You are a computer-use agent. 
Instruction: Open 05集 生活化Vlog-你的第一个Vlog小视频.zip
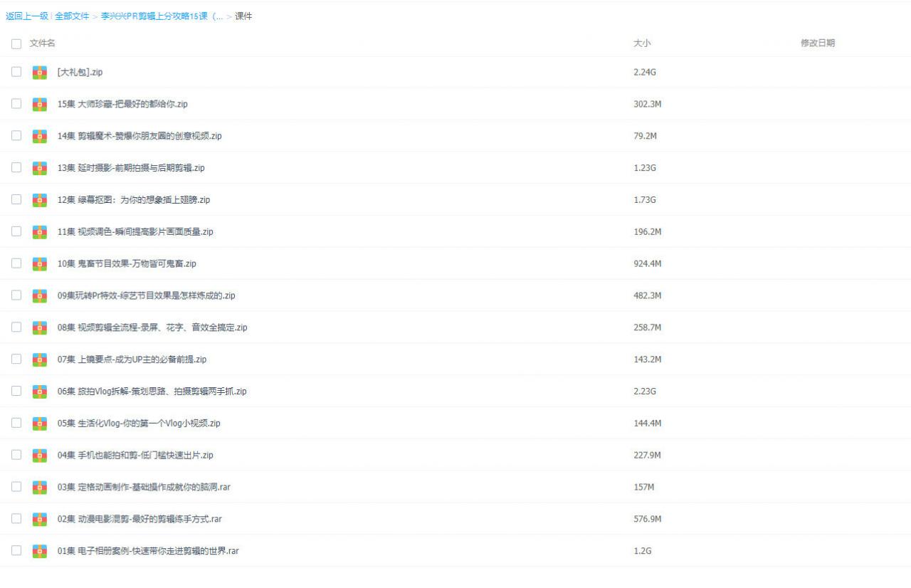139,423
